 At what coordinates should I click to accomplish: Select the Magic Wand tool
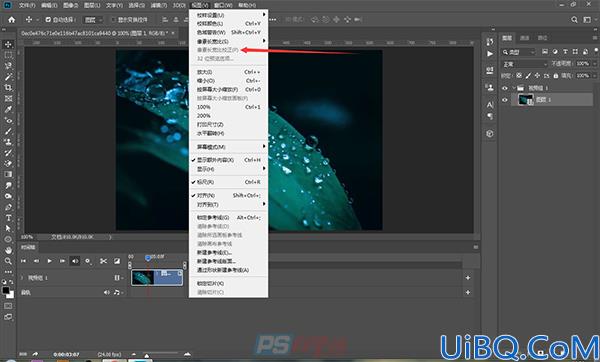click(8, 77)
